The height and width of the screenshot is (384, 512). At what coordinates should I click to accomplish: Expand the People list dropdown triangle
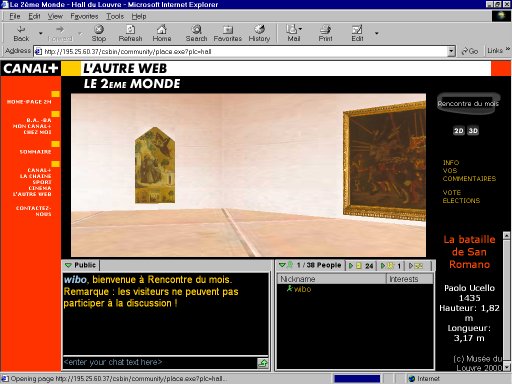tap(282, 265)
